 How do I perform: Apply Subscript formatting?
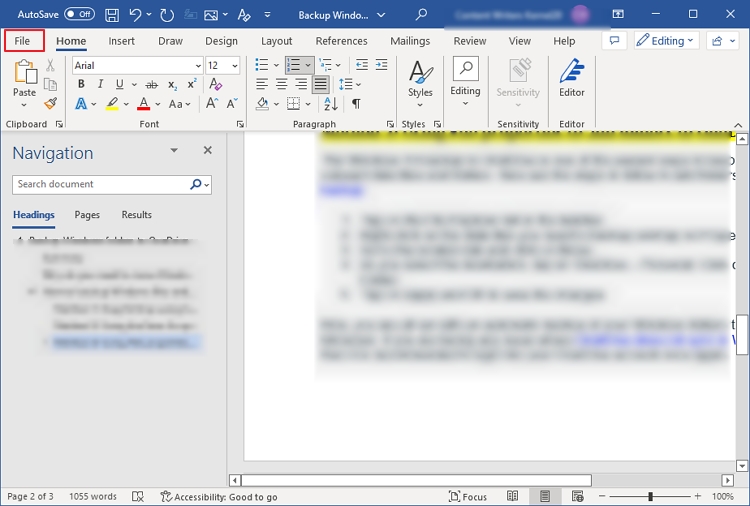173,85
